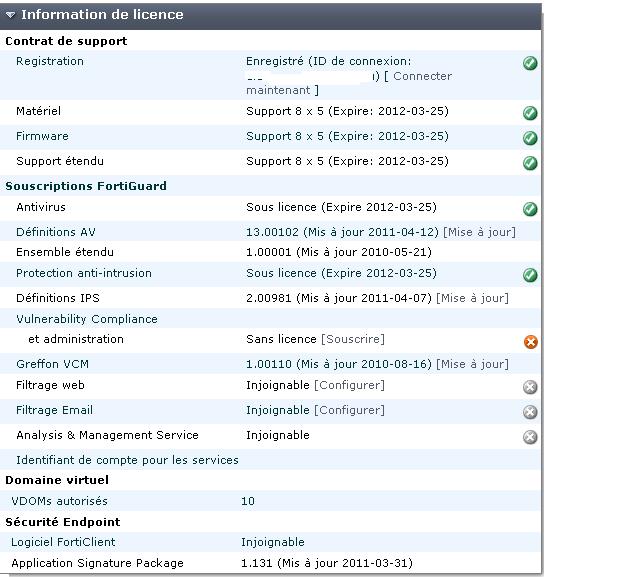This screenshot has height=577, width=640.
Task: Click Souscrire link for Vulnerability administration
Action: coord(353,339)
